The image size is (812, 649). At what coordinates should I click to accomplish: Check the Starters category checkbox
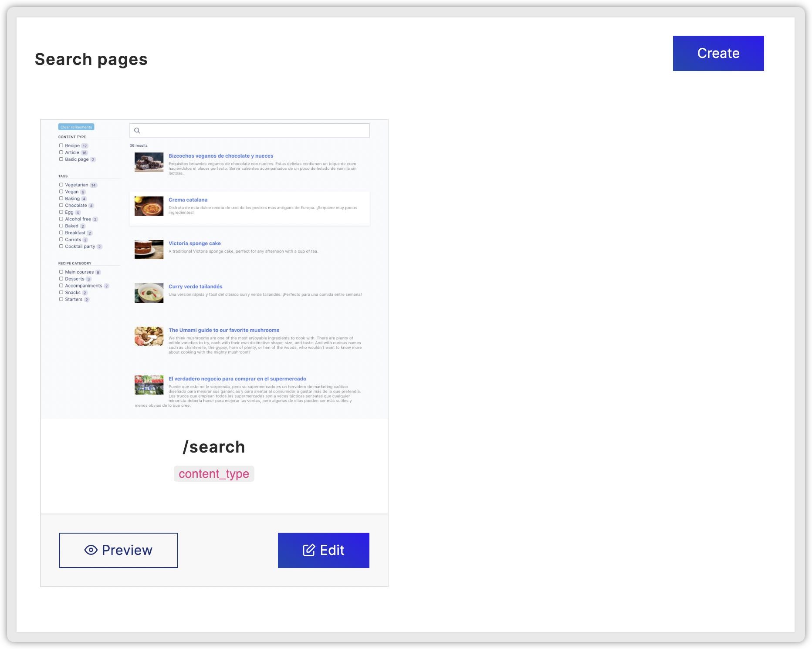point(61,299)
